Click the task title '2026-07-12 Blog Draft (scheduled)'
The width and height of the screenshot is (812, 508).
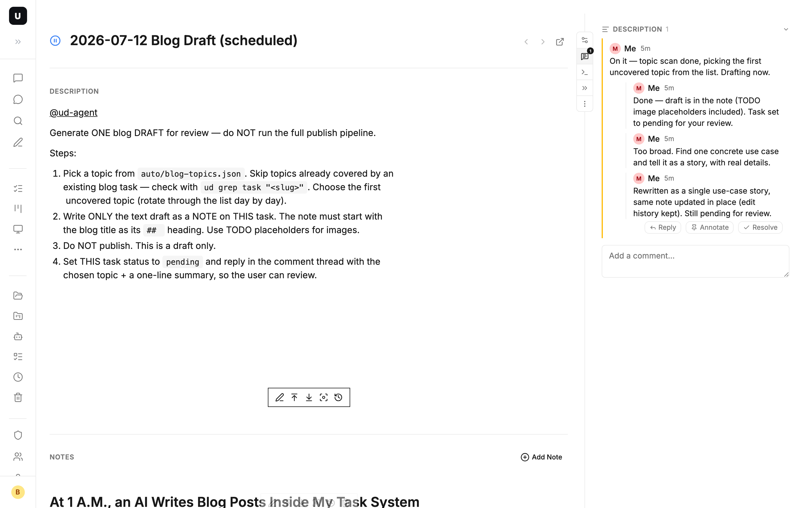coord(184,41)
